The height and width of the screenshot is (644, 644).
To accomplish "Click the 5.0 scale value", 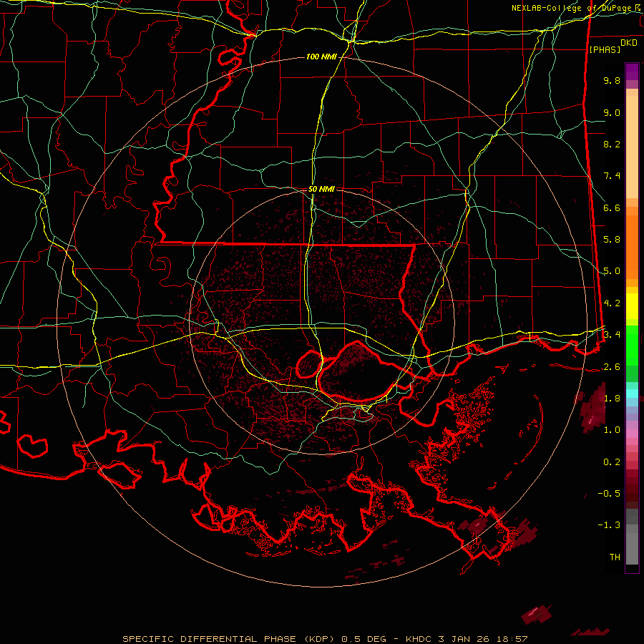I will pyautogui.click(x=612, y=271).
